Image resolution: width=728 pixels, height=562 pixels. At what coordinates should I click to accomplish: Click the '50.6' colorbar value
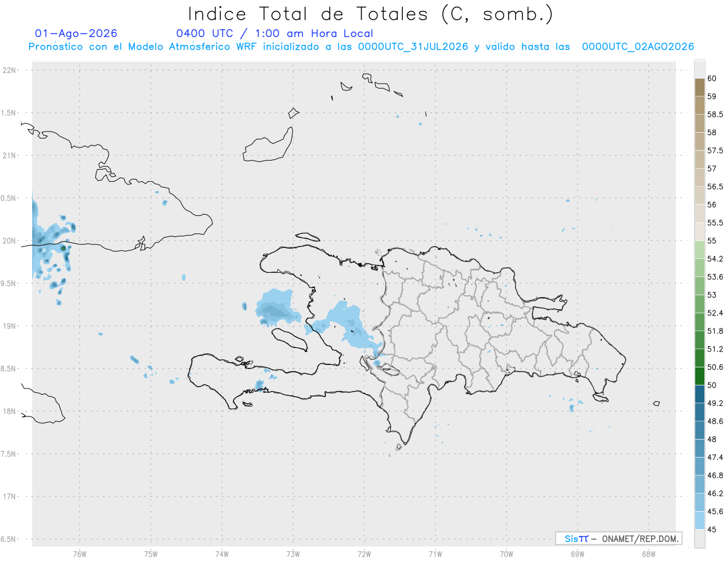pos(715,367)
